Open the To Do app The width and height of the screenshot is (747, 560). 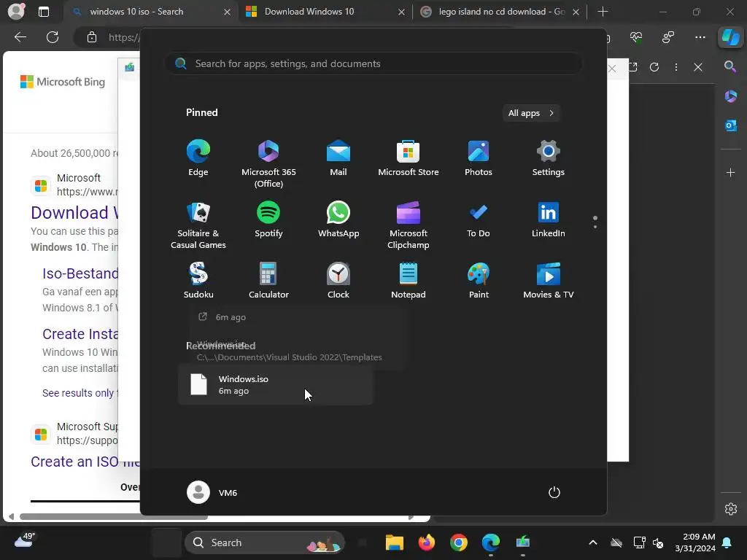coord(479,219)
